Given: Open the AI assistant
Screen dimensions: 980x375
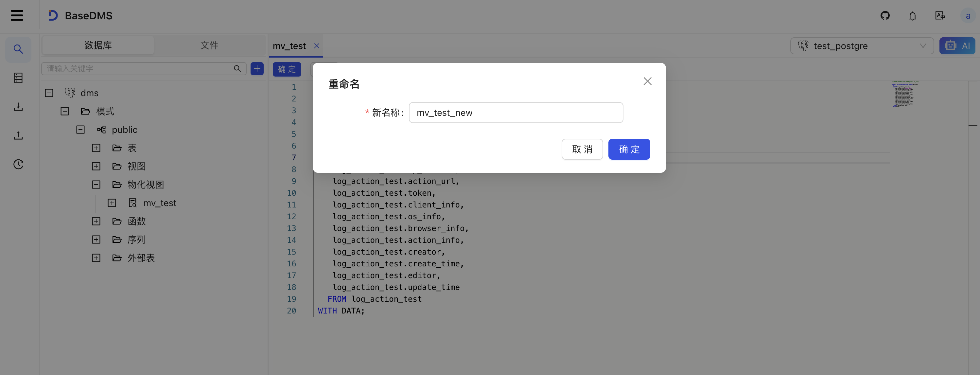Looking at the screenshot, I should (x=957, y=46).
